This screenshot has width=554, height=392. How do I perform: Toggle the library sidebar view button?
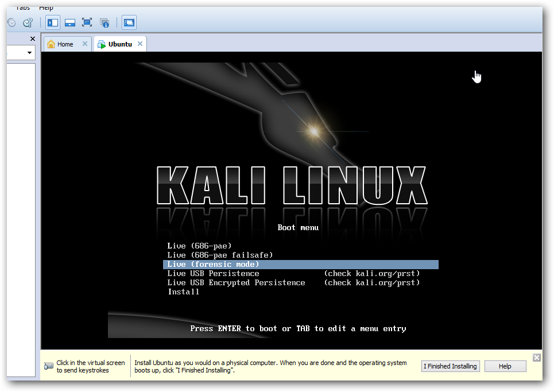[x=53, y=23]
